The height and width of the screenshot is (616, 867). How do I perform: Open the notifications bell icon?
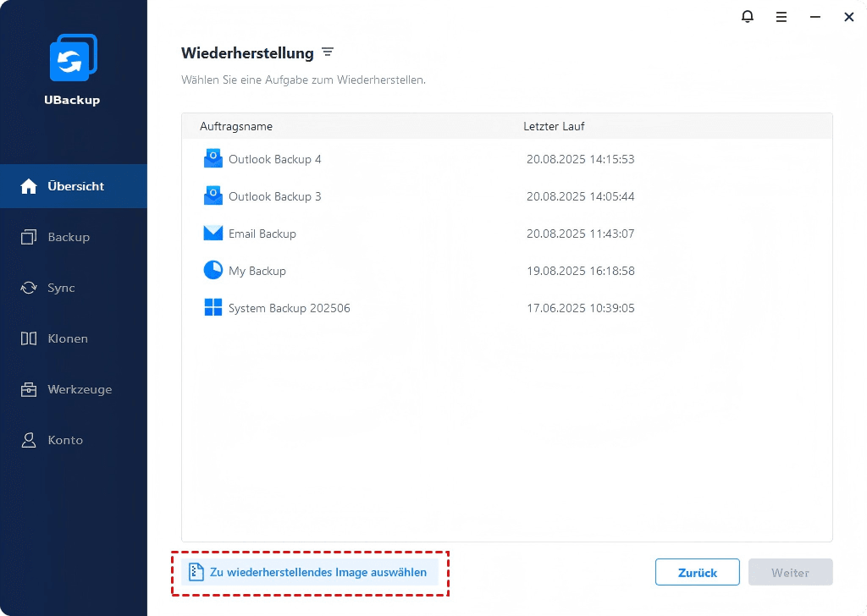point(748,17)
